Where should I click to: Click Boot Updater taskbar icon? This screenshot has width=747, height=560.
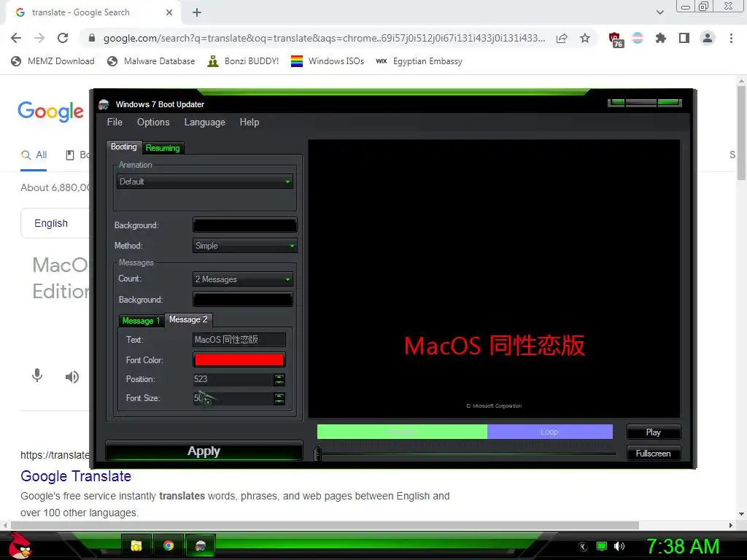(x=200, y=545)
